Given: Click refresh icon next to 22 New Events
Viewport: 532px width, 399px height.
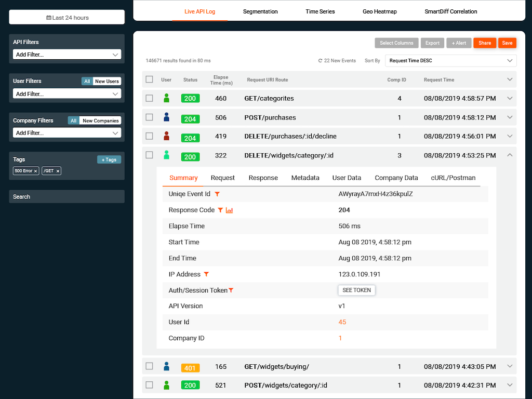Looking at the screenshot, I should 321,61.
